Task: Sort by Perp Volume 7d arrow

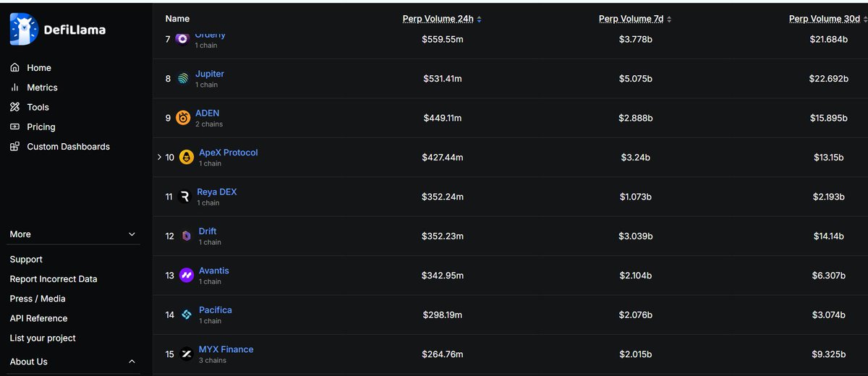Action: click(x=669, y=20)
